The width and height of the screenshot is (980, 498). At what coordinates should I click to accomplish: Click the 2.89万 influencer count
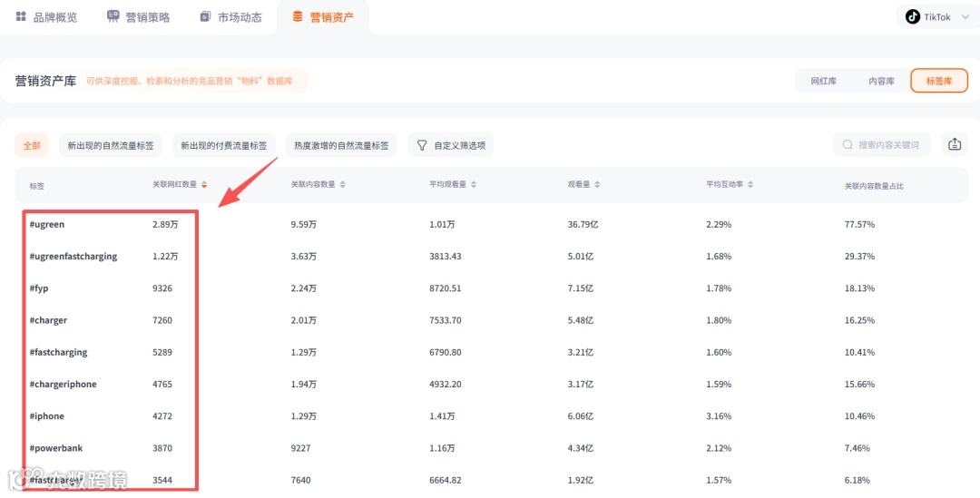point(166,224)
